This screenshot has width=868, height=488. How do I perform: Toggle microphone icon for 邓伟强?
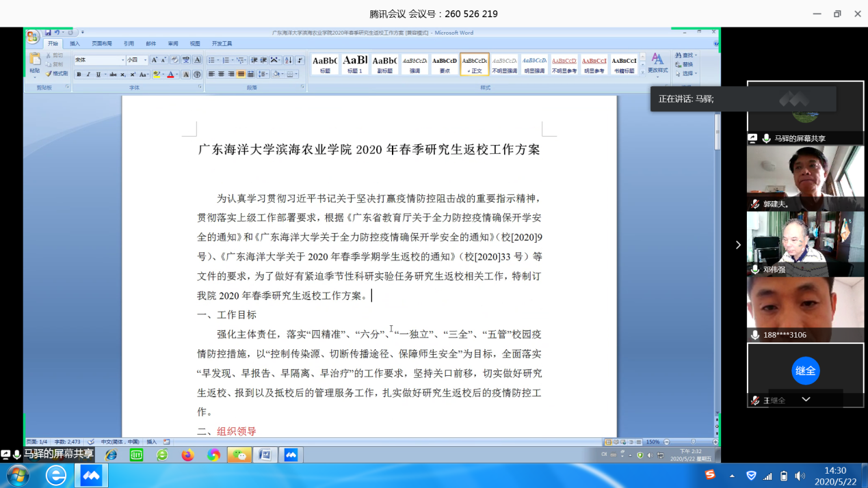pos(754,269)
